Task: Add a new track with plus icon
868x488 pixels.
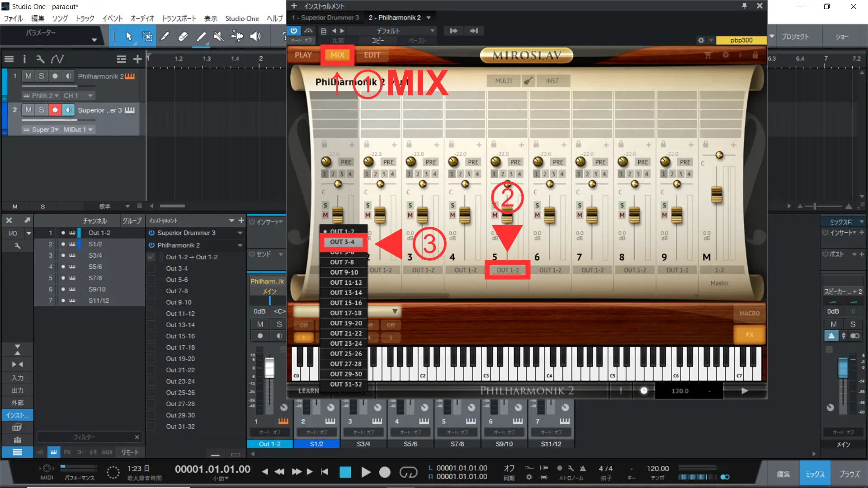Action: point(137,59)
